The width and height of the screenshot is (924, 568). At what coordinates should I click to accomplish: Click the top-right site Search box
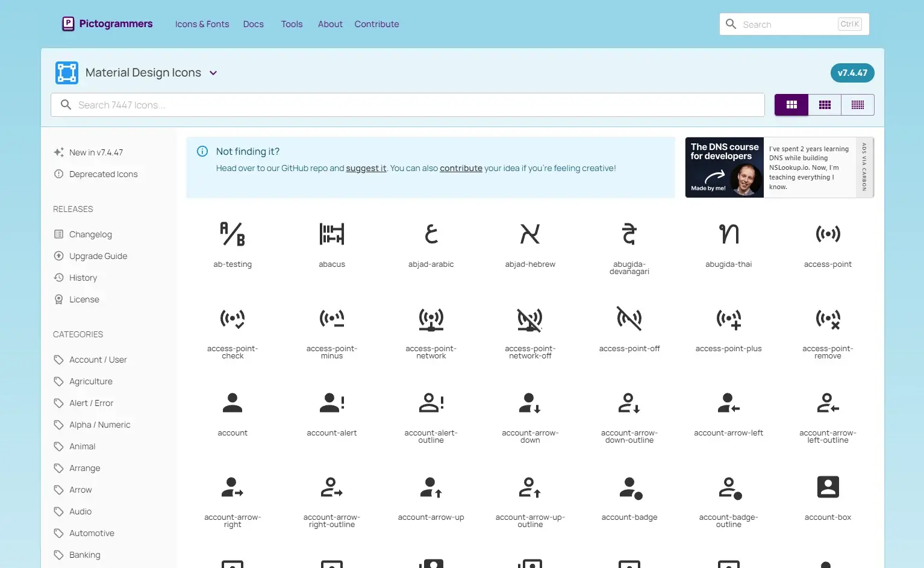tap(794, 24)
